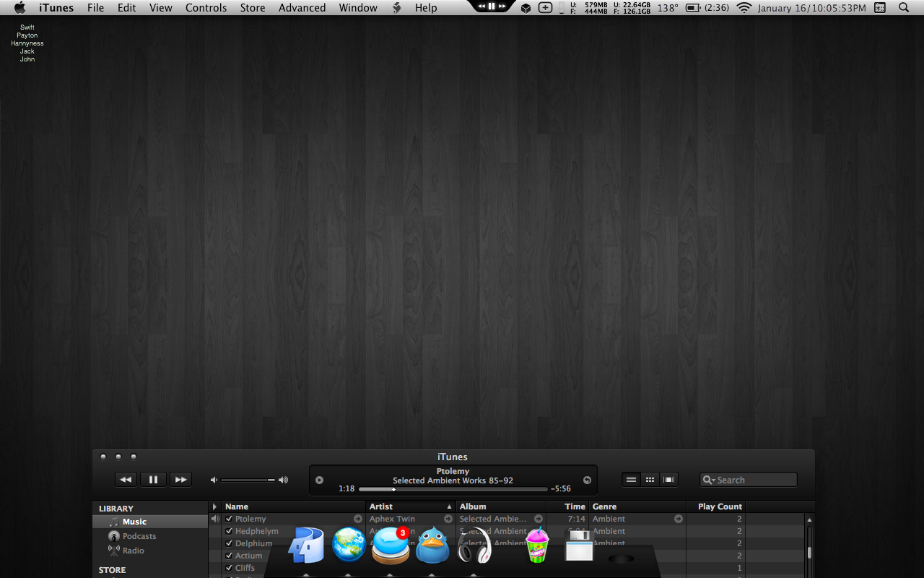
Task: Click the triangle header left of Name
Action: click(215, 506)
